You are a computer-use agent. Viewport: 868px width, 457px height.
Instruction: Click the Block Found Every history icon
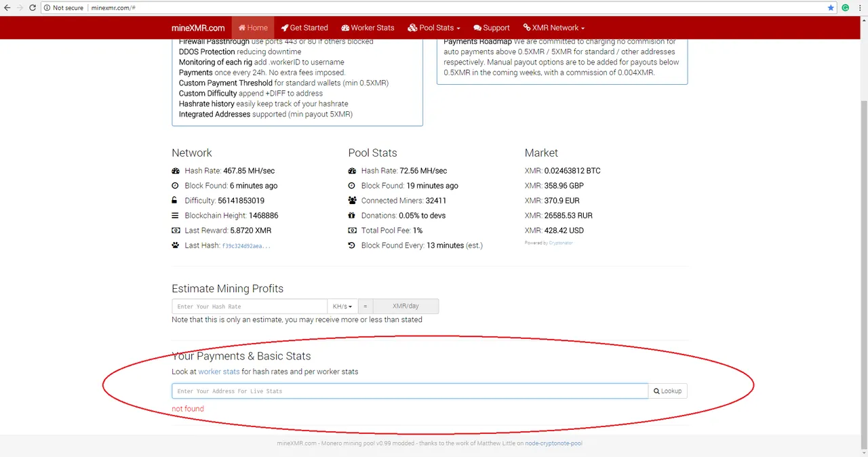click(x=352, y=245)
